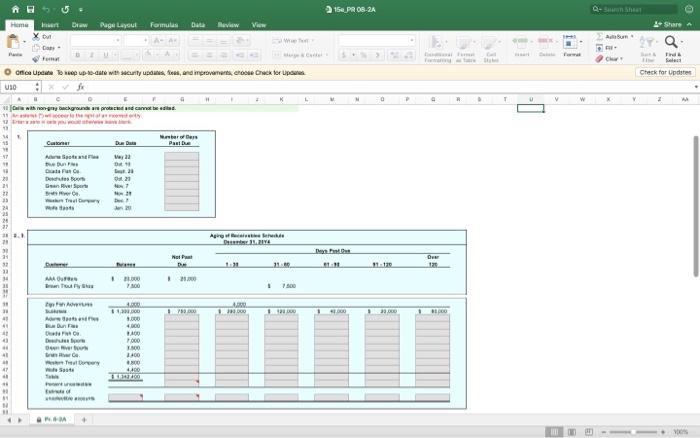This screenshot has width=700, height=438.
Task: Open Conditional Formatting menu
Action: click(x=438, y=48)
